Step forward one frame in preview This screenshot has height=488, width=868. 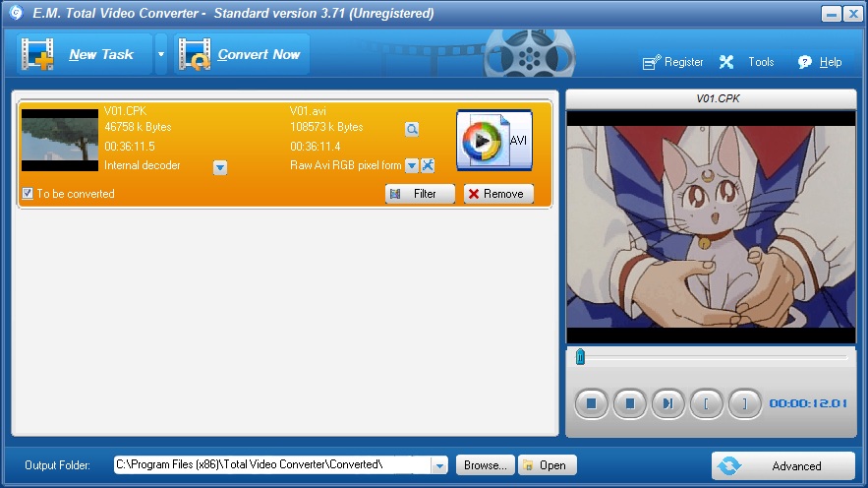(x=667, y=403)
